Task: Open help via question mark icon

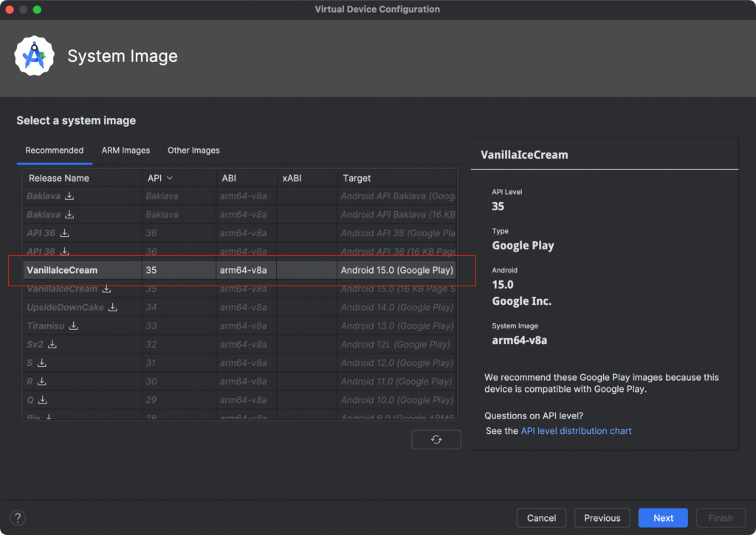Action: click(19, 517)
